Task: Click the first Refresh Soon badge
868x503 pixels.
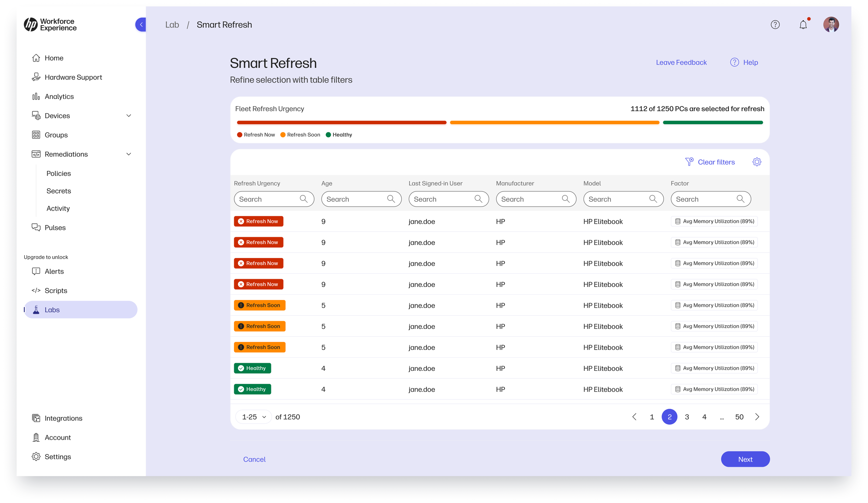Action: 259,305
